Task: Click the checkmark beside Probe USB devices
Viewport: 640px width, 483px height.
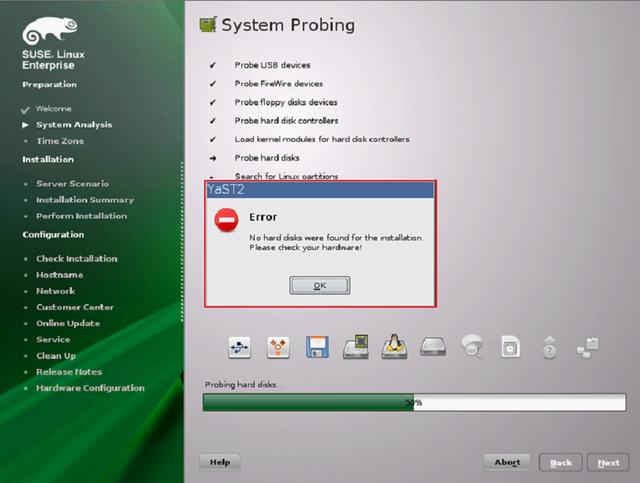Action: pyautogui.click(x=213, y=65)
